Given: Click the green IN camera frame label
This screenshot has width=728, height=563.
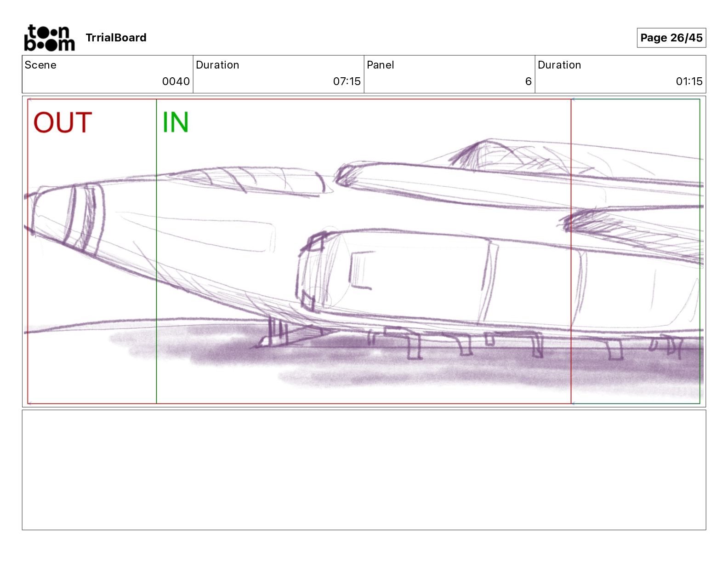Looking at the screenshot, I should click(175, 122).
